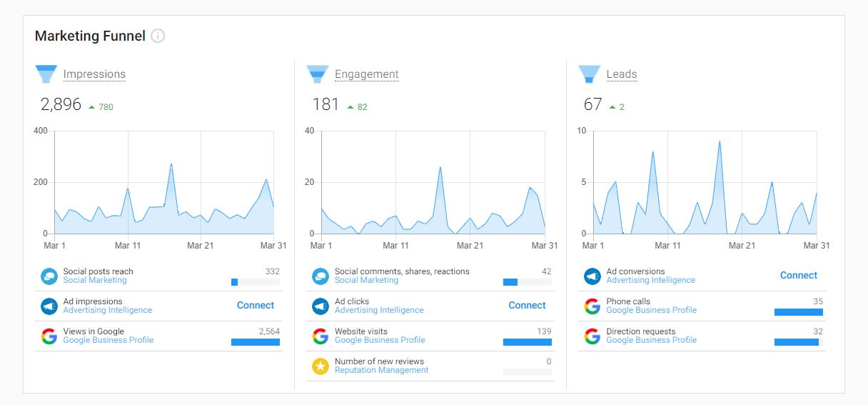Viewport: 868px width, 405px height.
Task: Connect Ad clicks in Engagement column
Action: coord(527,306)
